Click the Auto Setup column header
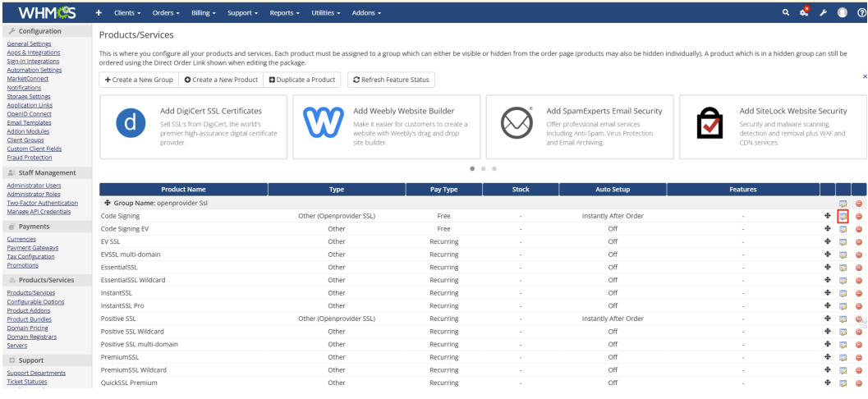Screen dimensions: 868x399 (x=613, y=190)
